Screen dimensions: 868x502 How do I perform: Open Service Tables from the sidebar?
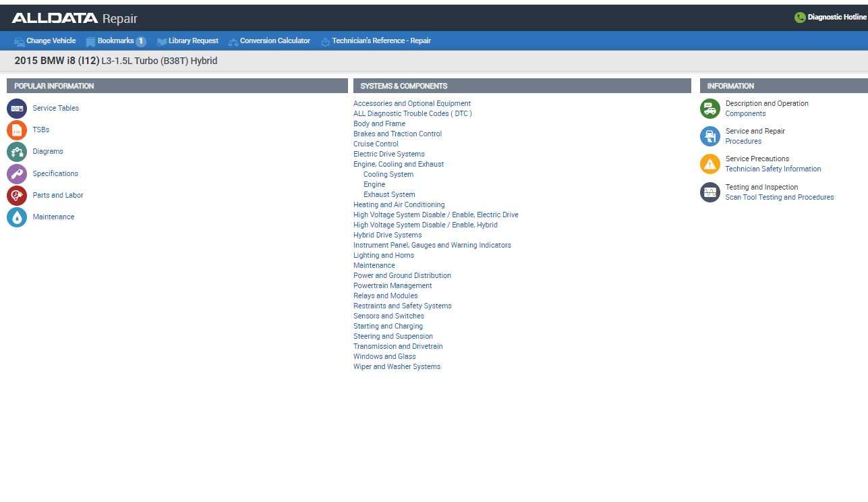pyautogui.click(x=55, y=108)
